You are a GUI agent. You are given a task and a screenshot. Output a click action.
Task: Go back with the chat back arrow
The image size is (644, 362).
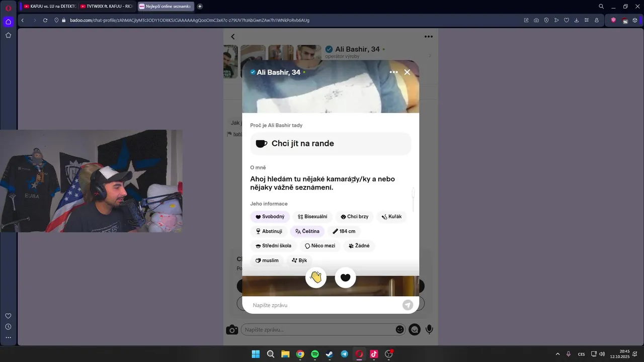(x=233, y=37)
